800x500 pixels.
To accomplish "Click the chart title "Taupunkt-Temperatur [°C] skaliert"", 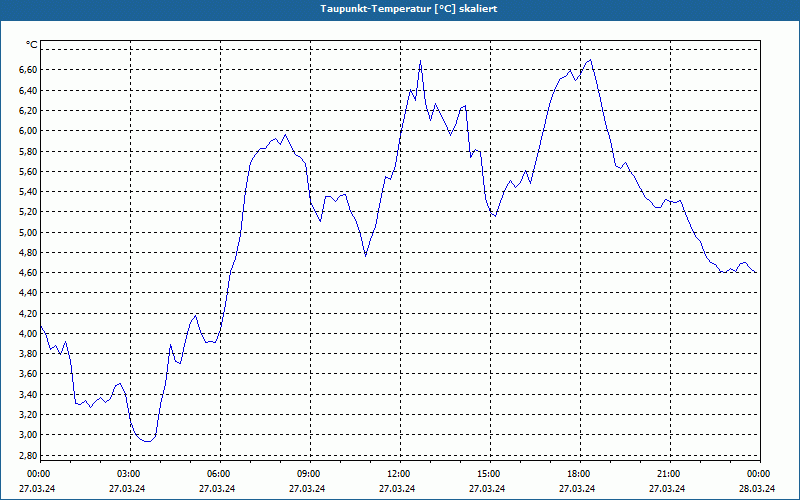I will (x=409, y=9).
